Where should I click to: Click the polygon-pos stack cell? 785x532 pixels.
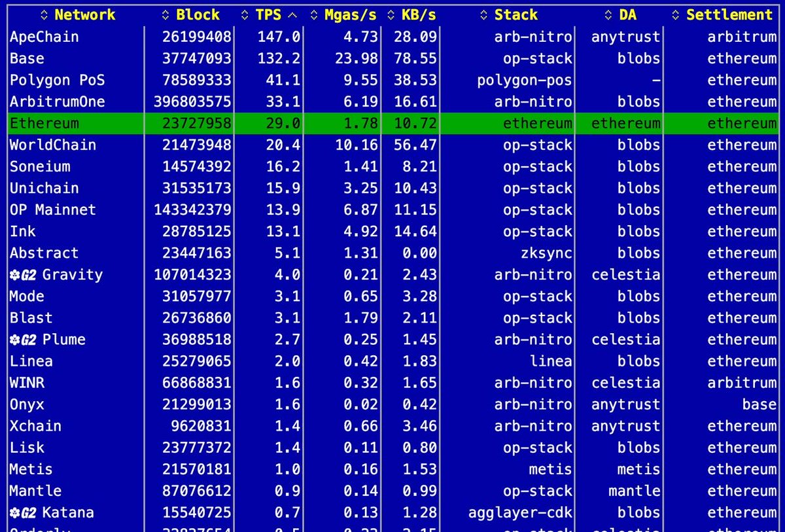[x=525, y=80]
